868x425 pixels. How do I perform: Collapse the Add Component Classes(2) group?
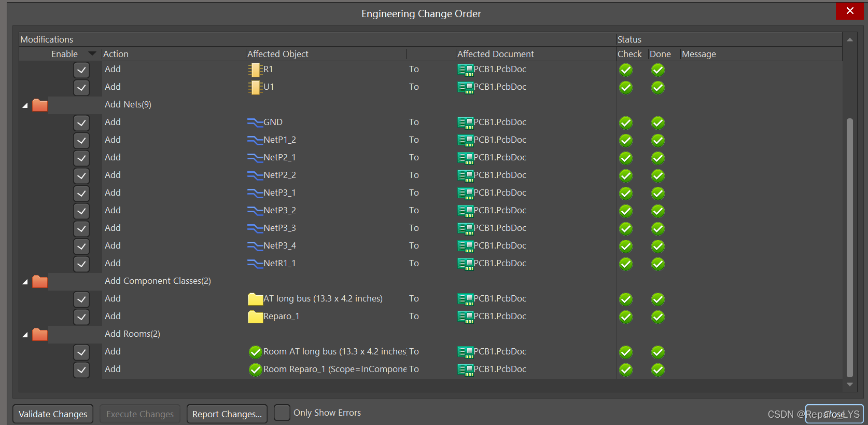[x=25, y=282]
